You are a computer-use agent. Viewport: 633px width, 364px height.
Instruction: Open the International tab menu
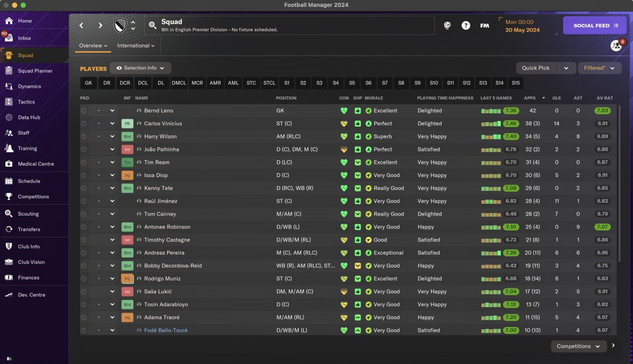[136, 45]
